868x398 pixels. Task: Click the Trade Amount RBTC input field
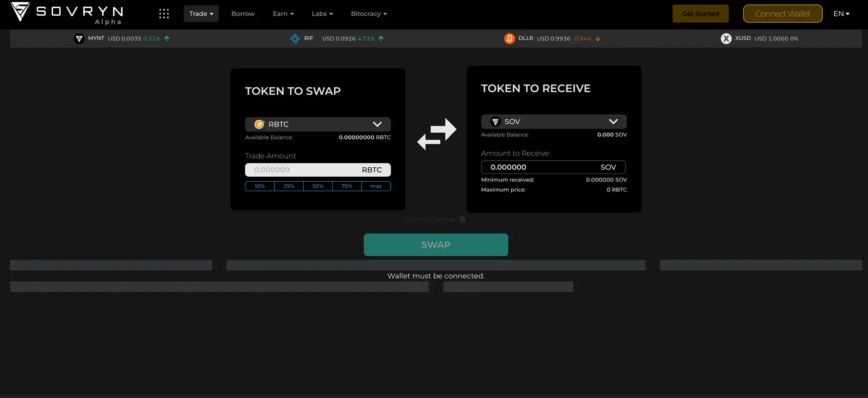303,170
